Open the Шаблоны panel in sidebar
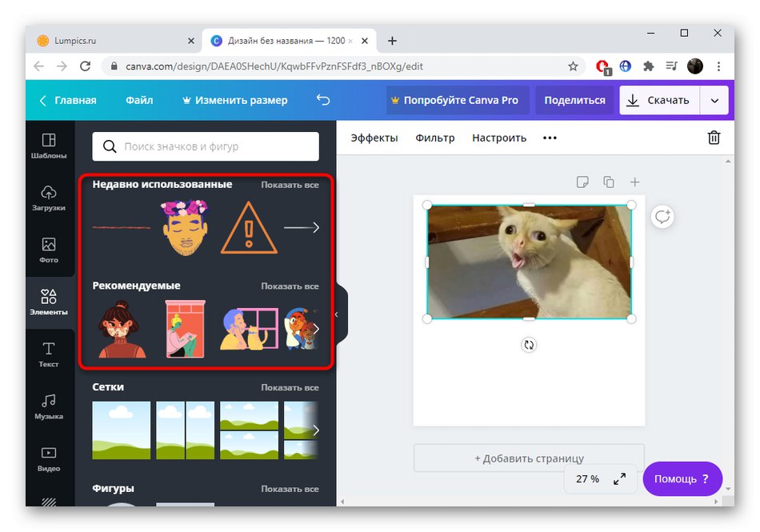Image resolution: width=760 pixels, height=532 pixels. point(50,146)
